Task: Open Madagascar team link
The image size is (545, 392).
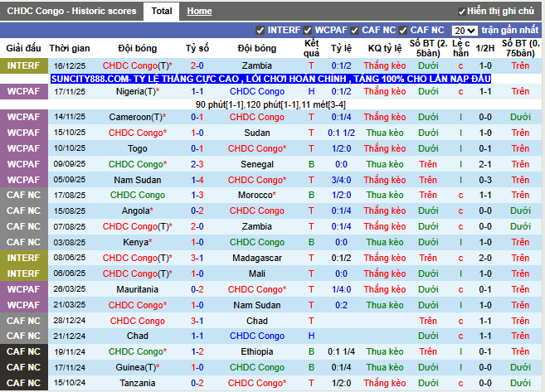Action: pos(257,258)
